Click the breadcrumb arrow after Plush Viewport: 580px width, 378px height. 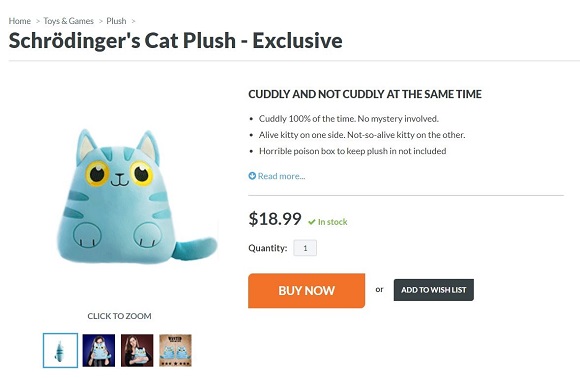click(134, 21)
